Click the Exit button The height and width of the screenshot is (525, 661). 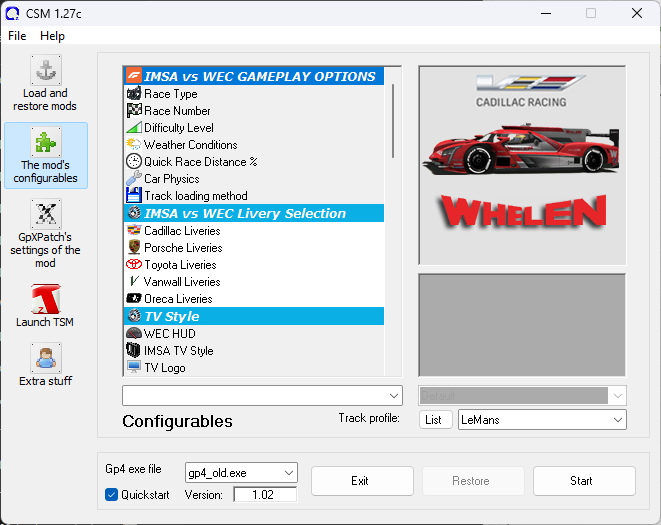pos(362,481)
